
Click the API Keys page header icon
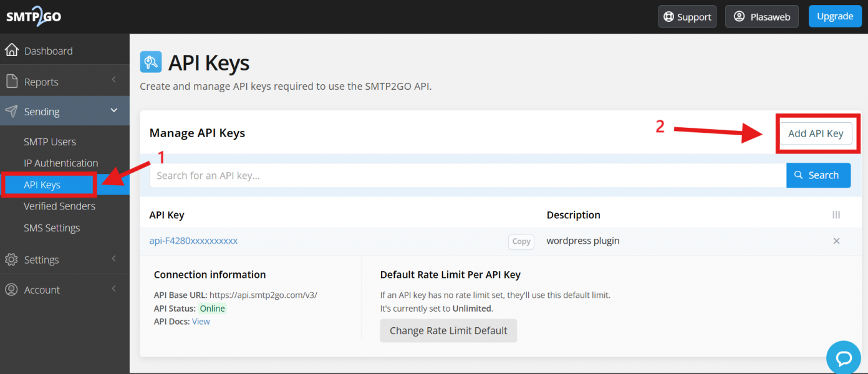(x=151, y=62)
